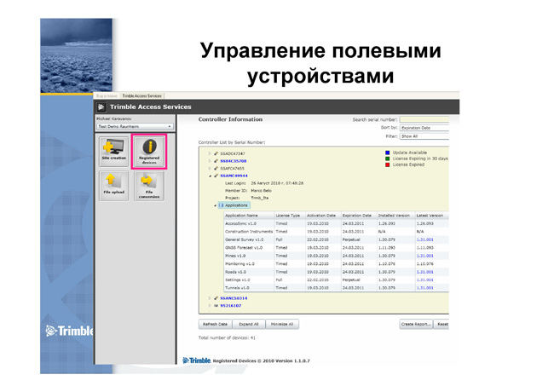554x392 pixels.
Task: Click the device icon next to 95216107
Action: pyautogui.click(x=216, y=305)
